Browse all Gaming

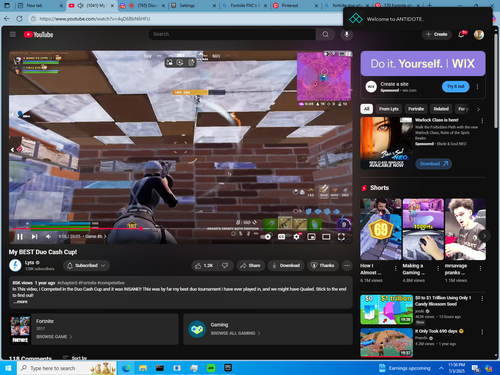[x=268, y=329]
